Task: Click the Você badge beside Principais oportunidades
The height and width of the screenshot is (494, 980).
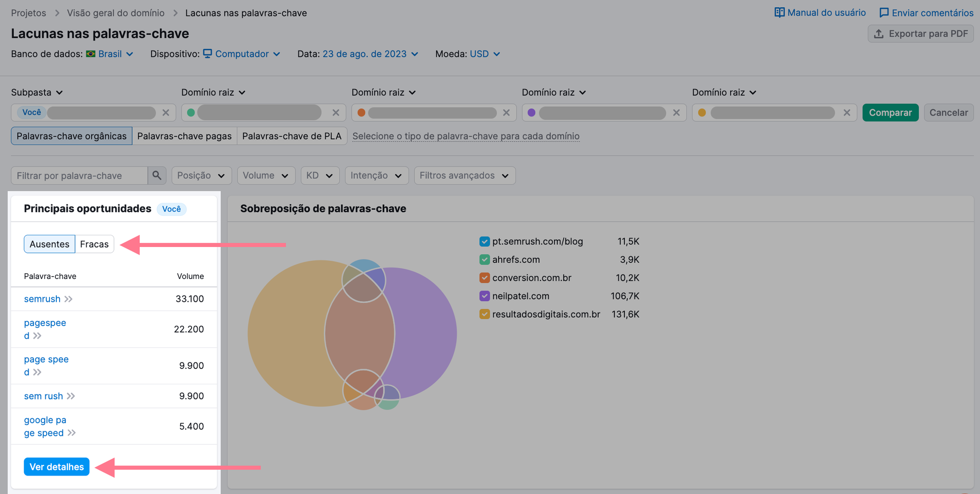Action: click(x=171, y=209)
